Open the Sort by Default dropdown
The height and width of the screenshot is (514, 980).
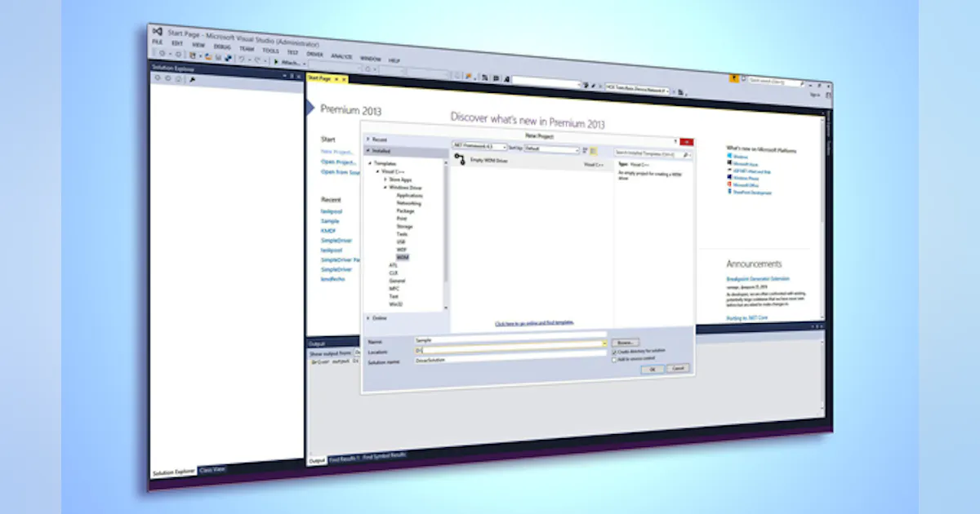coord(578,151)
